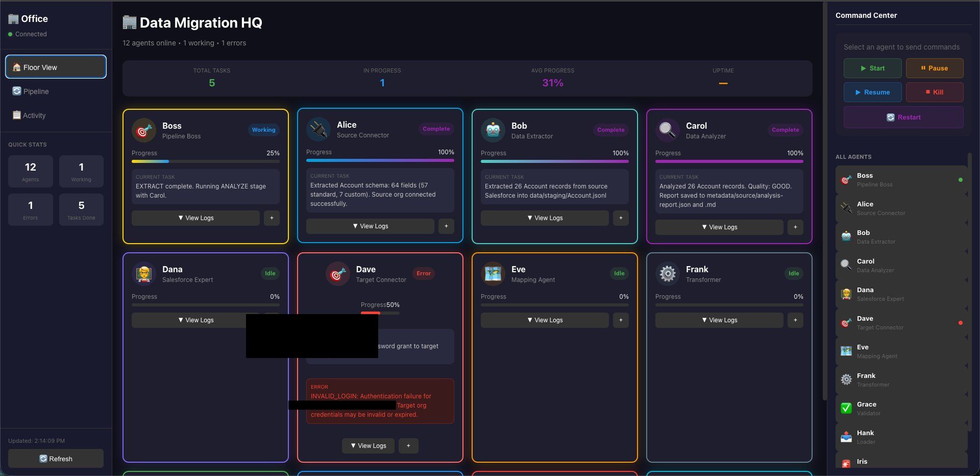Click the Refresh button in sidebar
Image resolution: width=980 pixels, height=476 pixels.
(x=56, y=459)
